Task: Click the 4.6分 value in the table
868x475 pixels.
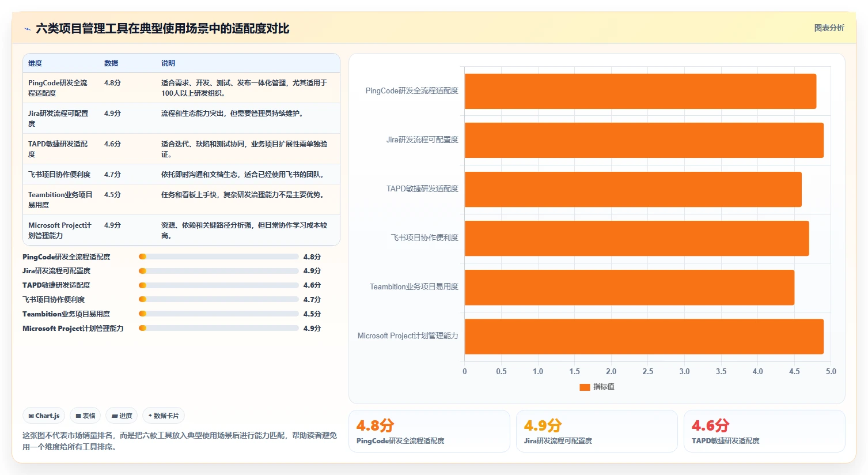Action: click(112, 144)
